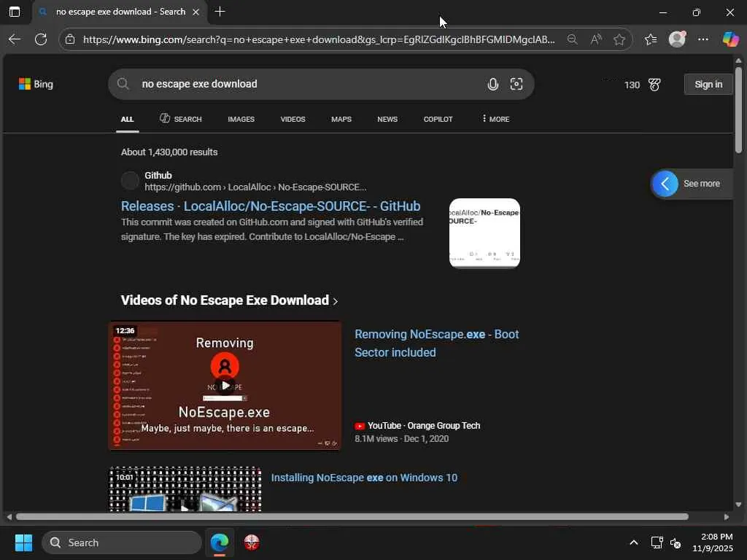Viewport: 747px width, 560px height.
Task: Click the horizontal scrollbar at page bottom
Action: (352, 517)
